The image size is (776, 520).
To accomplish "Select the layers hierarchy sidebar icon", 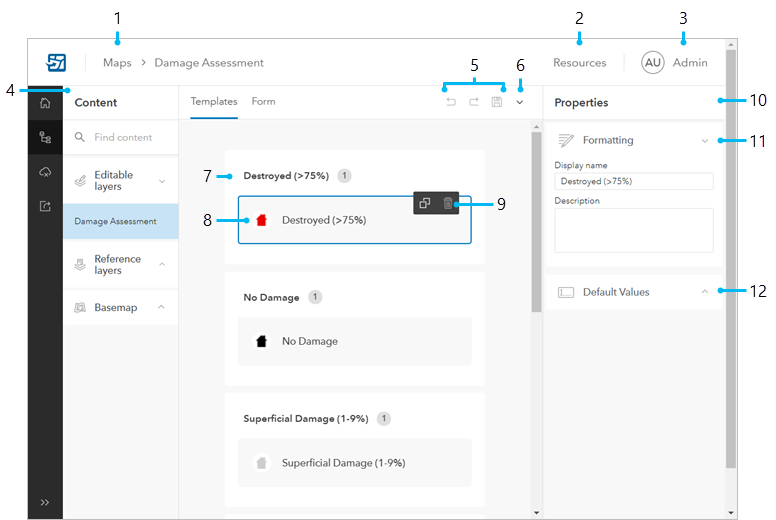I will 45,138.
